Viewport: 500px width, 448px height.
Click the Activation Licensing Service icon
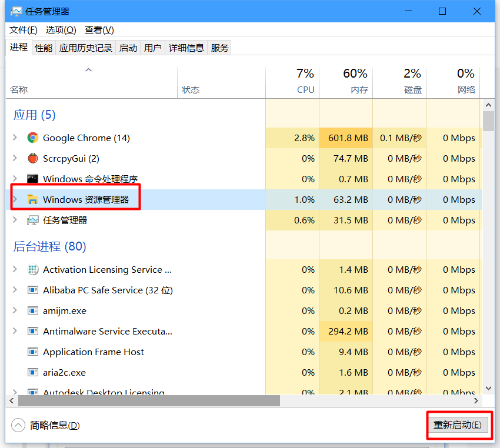33,270
